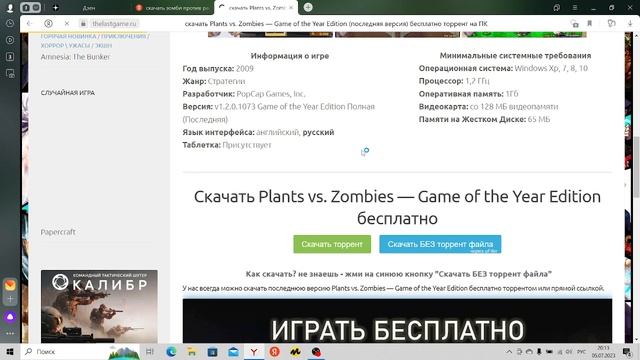Click the green Скачать торрент button
The image size is (640, 360).
tap(332, 244)
